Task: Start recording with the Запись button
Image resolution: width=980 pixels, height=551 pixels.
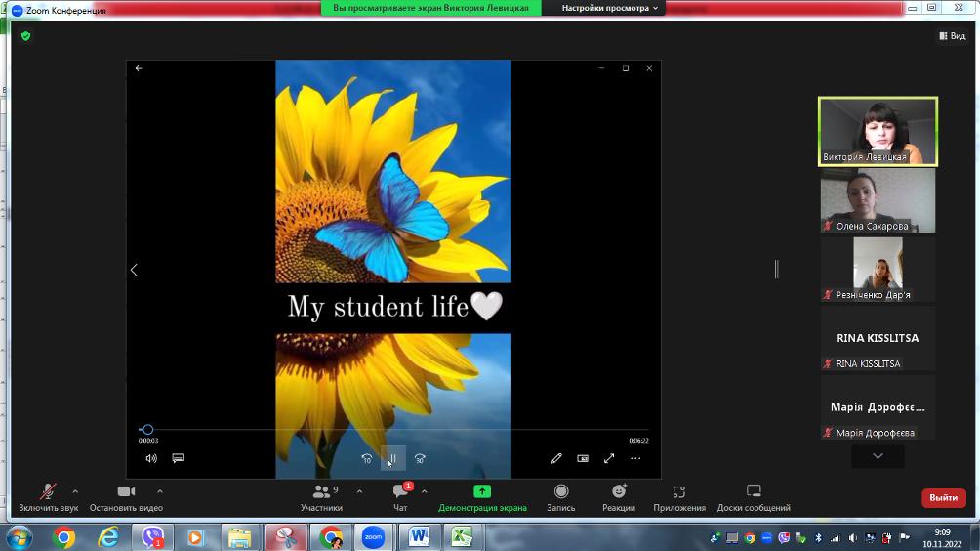Action: tap(561, 497)
